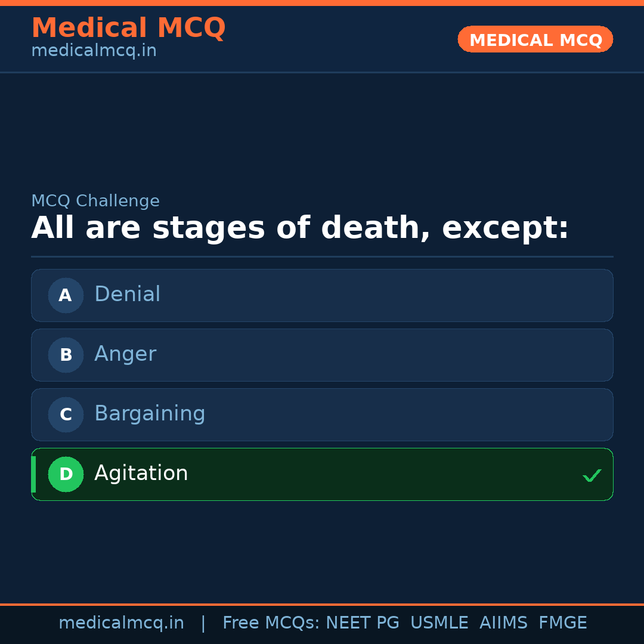Viewport: 644px width, 644px height.
Task: Select answer option Anger
Action: pyautogui.click(x=322, y=354)
